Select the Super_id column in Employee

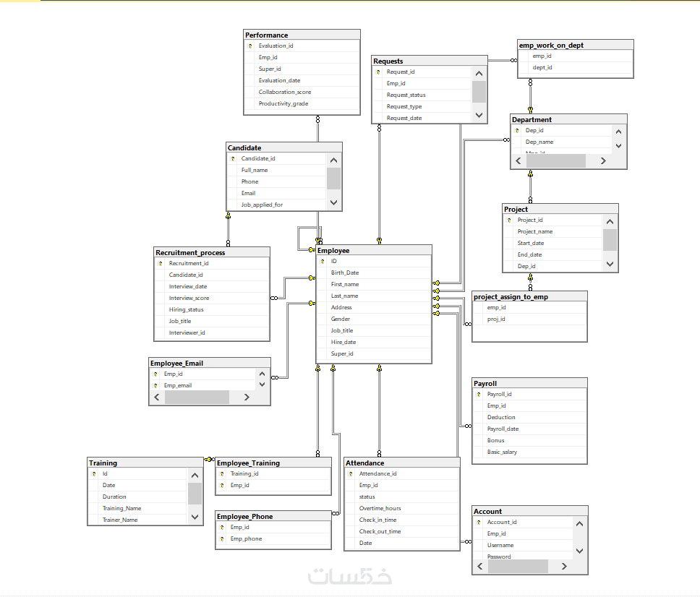point(374,354)
